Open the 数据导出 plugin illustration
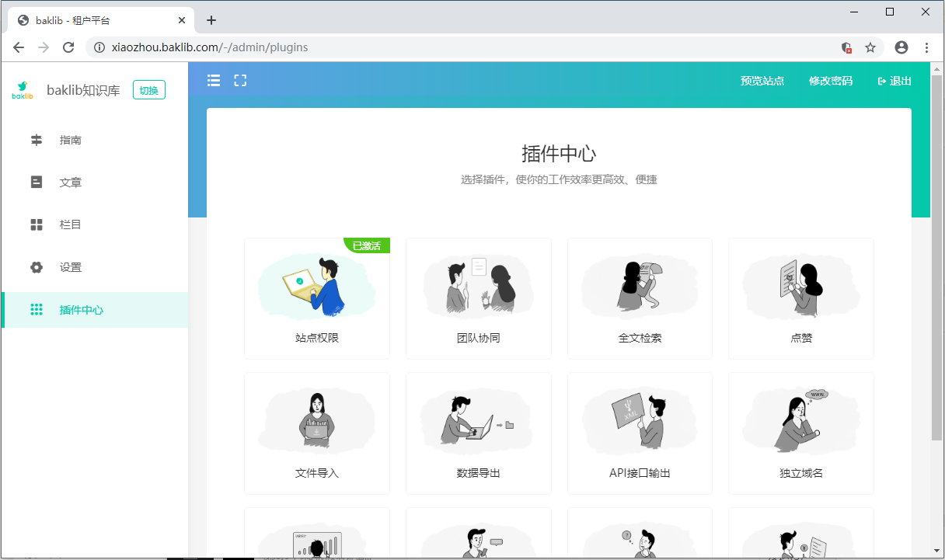 click(478, 419)
